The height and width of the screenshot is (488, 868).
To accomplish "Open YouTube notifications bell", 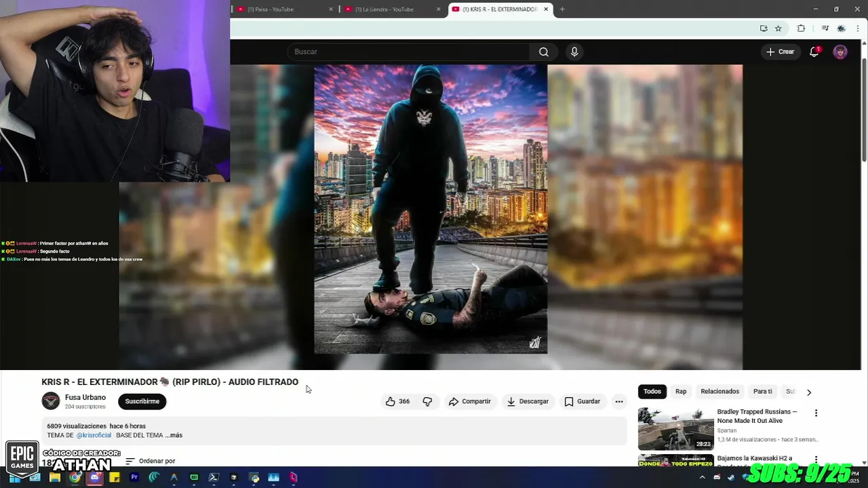I will point(814,52).
